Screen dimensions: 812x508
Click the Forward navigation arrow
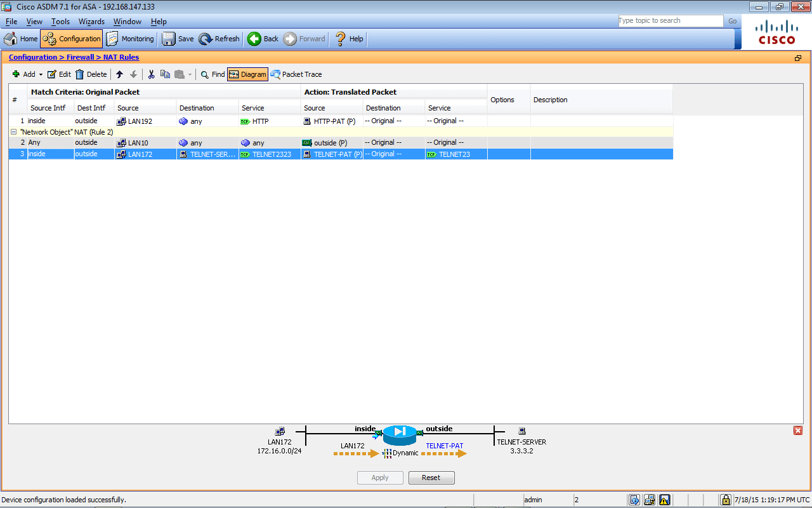pyautogui.click(x=304, y=39)
